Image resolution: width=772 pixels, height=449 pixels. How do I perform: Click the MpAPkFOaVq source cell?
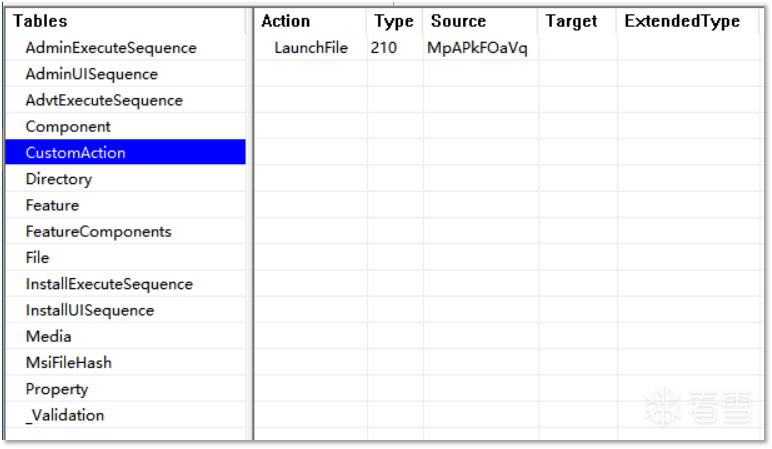[477, 48]
